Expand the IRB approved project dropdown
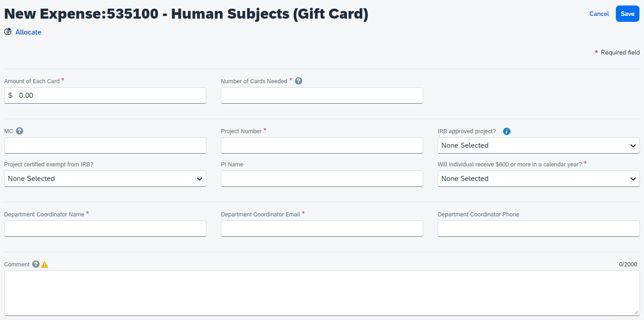This screenshot has width=644, height=320. (539, 145)
